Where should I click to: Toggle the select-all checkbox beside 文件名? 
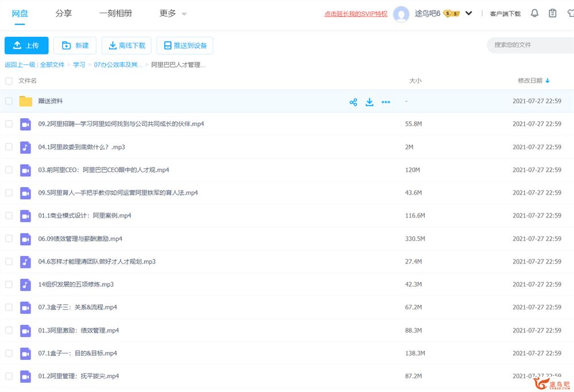click(x=9, y=81)
